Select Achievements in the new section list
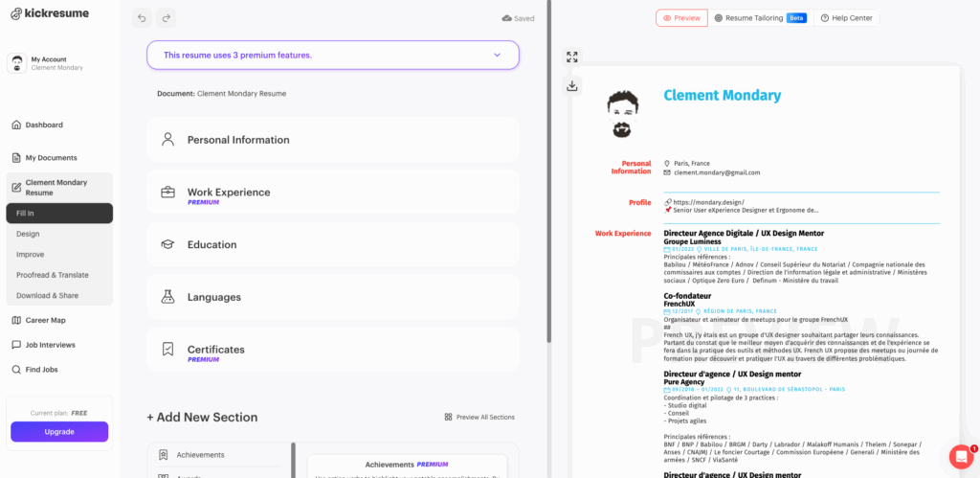 [217, 455]
